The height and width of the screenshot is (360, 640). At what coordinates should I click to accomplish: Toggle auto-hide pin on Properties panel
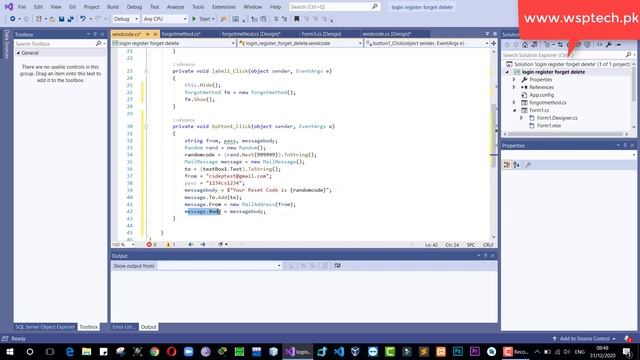(625, 145)
